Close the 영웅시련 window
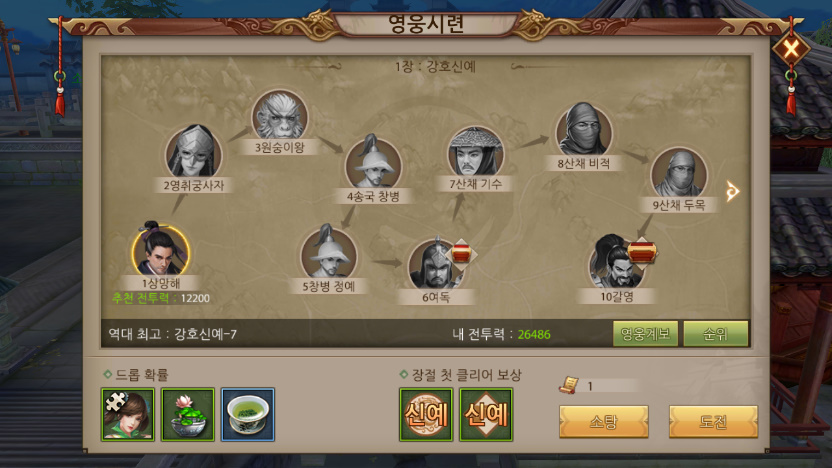The image size is (832, 468). tap(791, 50)
